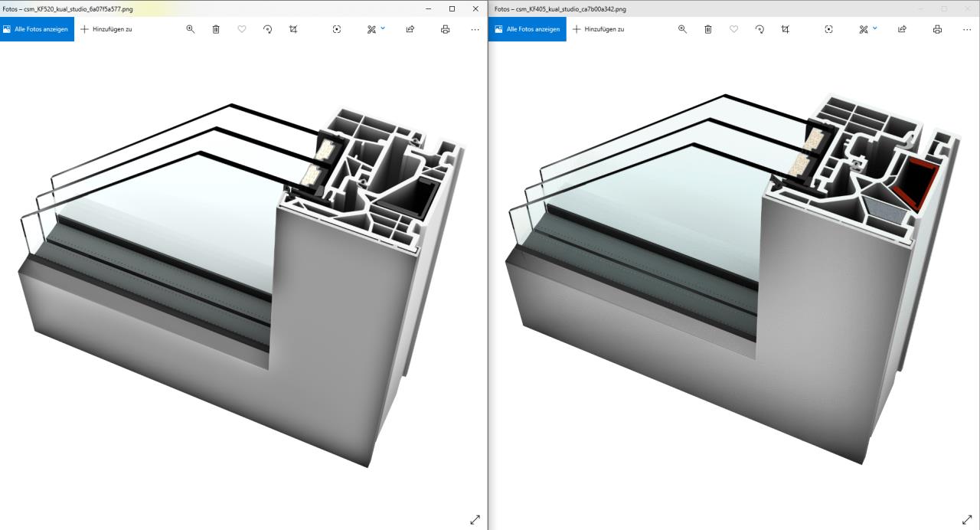This screenshot has height=530, width=980.
Task: Share the photo from KF520 window
Action: tap(410, 29)
